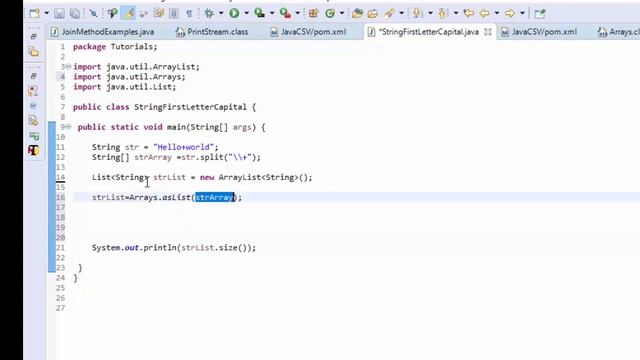Click the Save icon in toolbar
This screenshot has height=360, width=640.
pos(59,13)
